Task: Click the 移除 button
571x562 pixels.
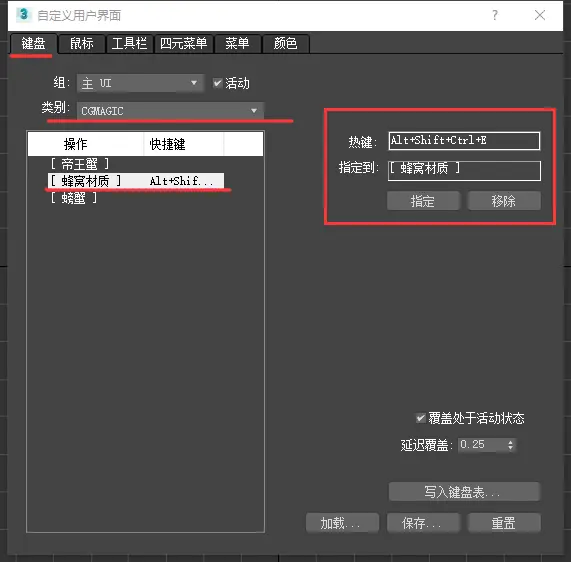Action: click(x=504, y=201)
